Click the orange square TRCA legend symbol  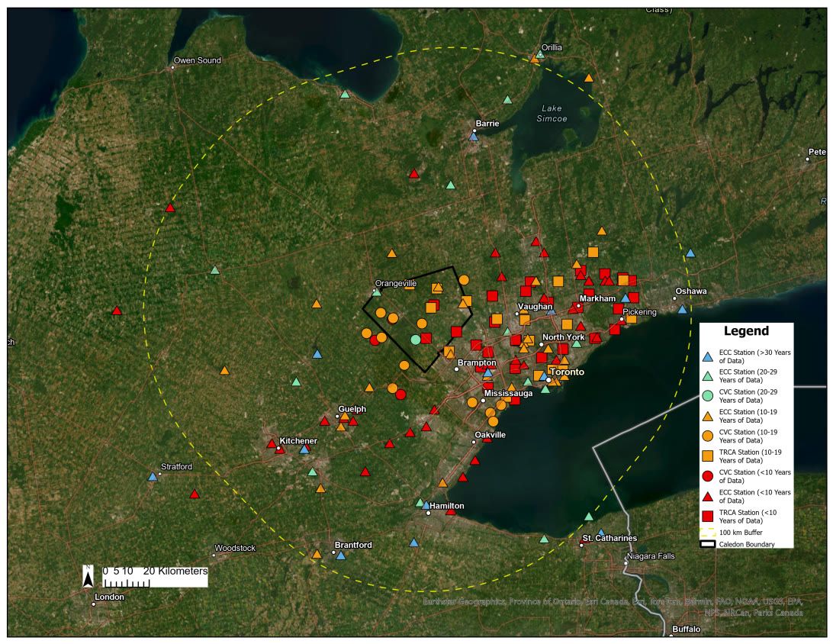pos(708,456)
